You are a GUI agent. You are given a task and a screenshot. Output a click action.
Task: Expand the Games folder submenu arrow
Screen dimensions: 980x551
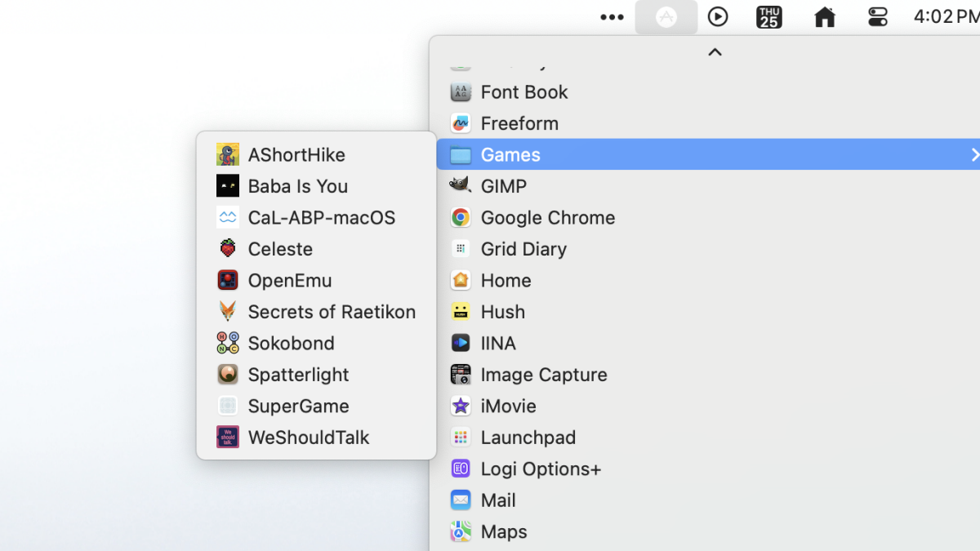click(973, 154)
